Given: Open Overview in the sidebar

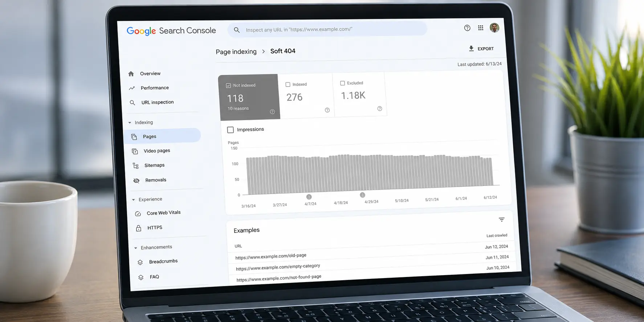Looking at the screenshot, I should pyautogui.click(x=150, y=74).
